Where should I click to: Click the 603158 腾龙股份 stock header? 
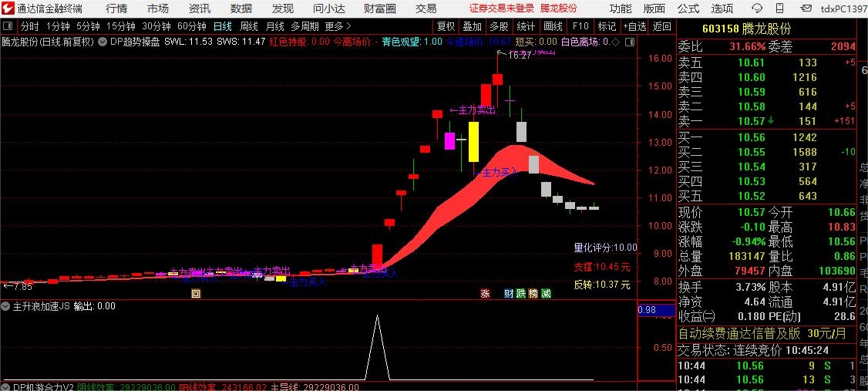[747, 29]
